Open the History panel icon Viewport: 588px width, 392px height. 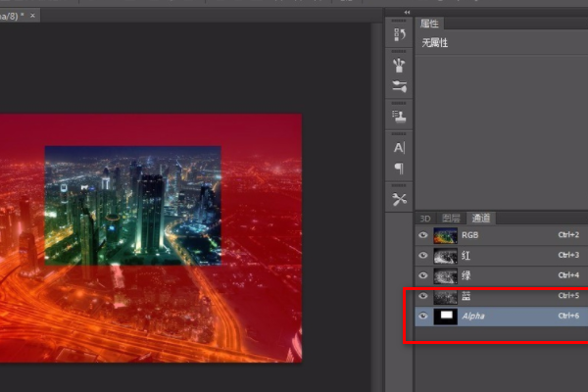[x=400, y=35]
